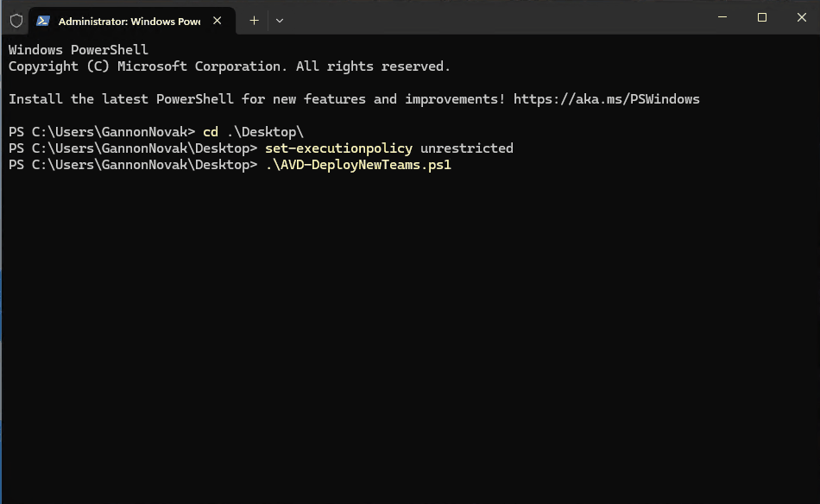Open the aka.ms/PSWindows link

coord(606,99)
